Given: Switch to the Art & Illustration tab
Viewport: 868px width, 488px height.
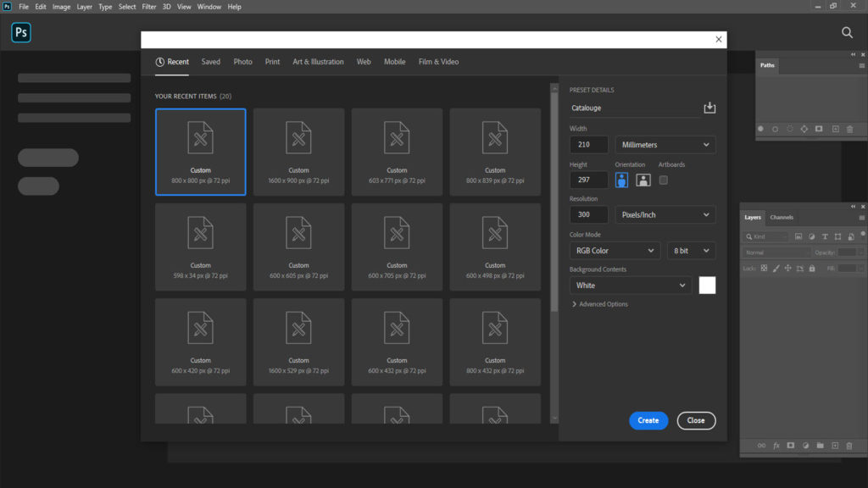Looking at the screenshot, I should 319,62.
